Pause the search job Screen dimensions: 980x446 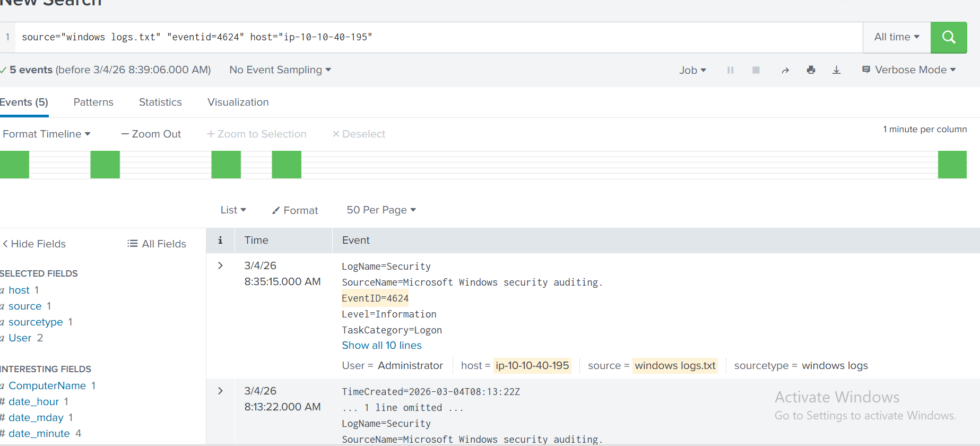(x=730, y=70)
